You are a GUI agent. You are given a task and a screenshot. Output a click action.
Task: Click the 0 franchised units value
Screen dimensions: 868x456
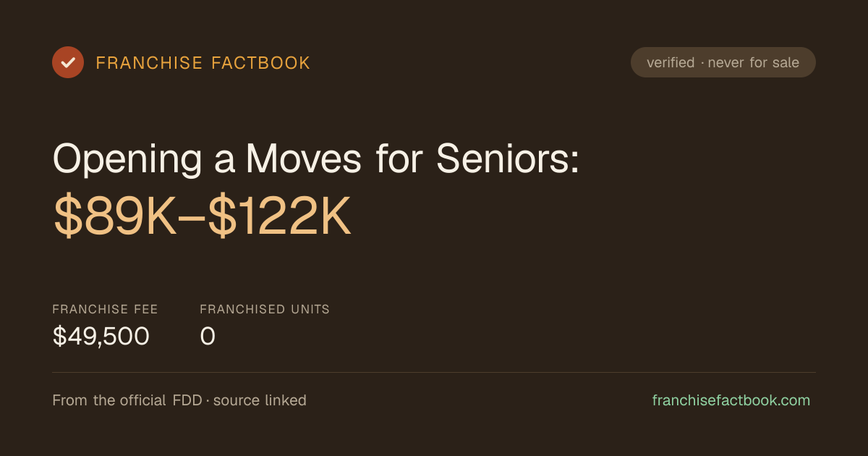[208, 337]
